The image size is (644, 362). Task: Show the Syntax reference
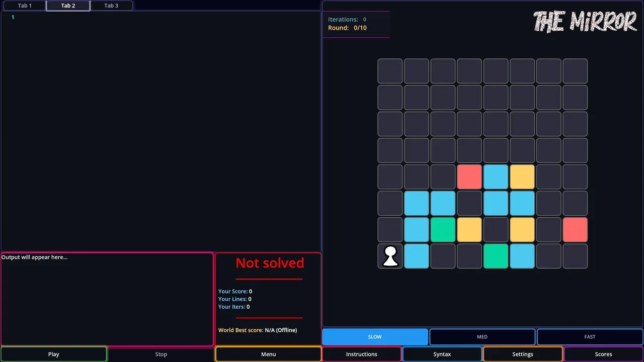point(442,354)
